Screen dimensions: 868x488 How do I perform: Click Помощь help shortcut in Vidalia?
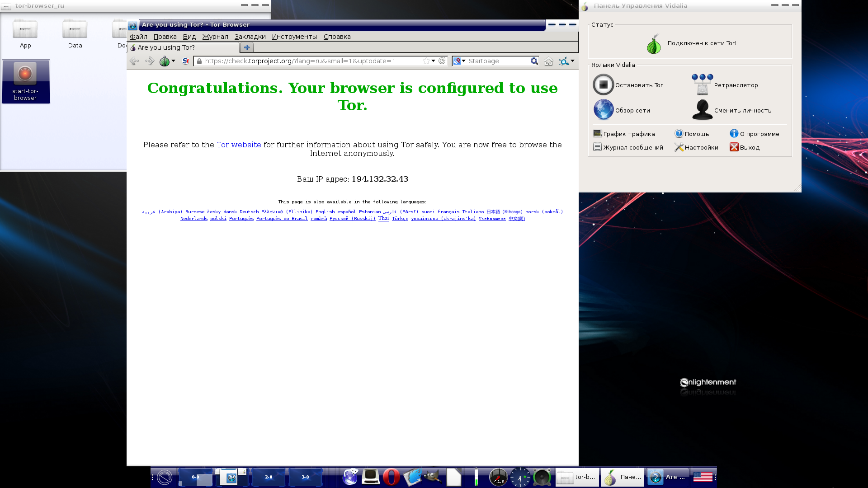692,134
